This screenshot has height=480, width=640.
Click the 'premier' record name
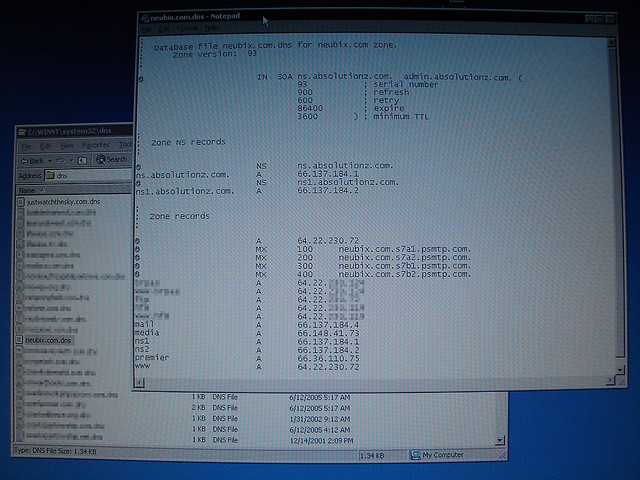point(152,358)
